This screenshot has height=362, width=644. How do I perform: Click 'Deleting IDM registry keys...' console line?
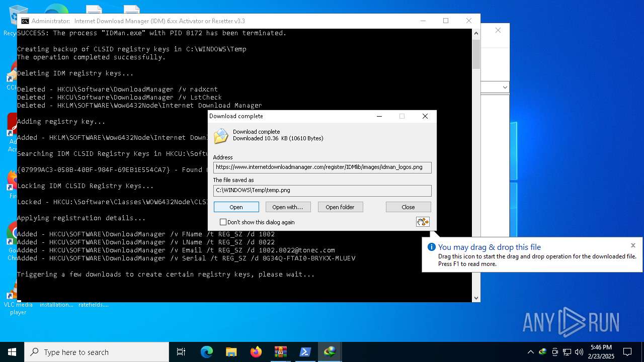pyautogui.click(x=75, y=73)
